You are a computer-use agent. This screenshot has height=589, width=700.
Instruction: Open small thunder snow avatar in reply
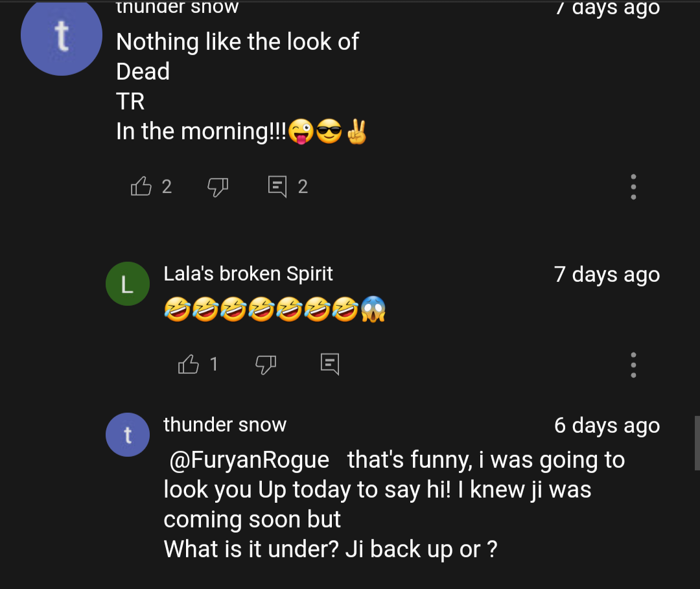click(127, 435)
